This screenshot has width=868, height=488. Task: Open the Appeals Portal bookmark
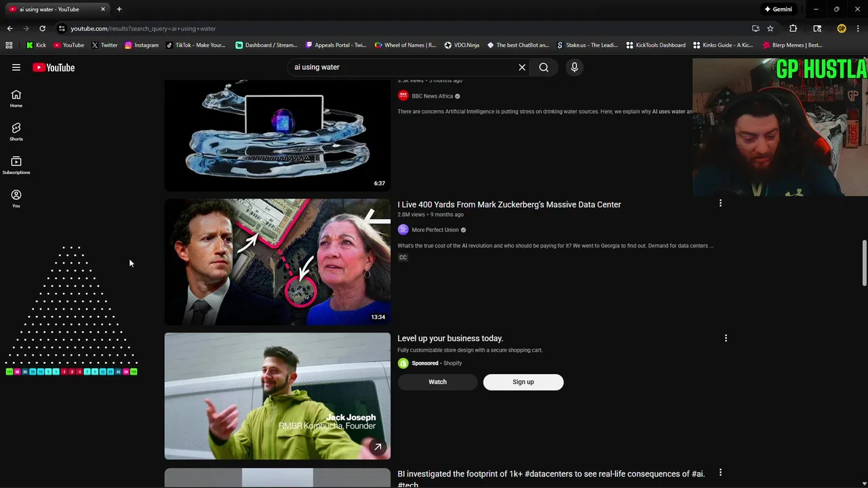pos(336,45)
